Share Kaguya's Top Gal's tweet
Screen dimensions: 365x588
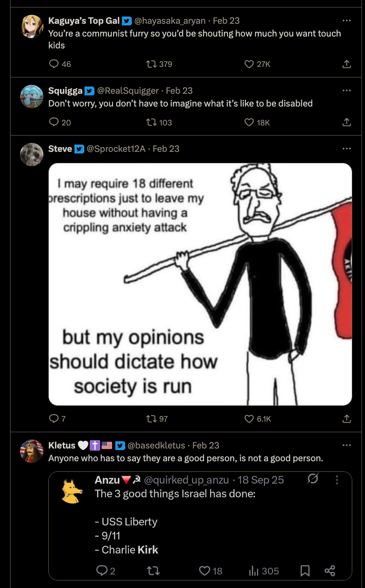[347, 64]
